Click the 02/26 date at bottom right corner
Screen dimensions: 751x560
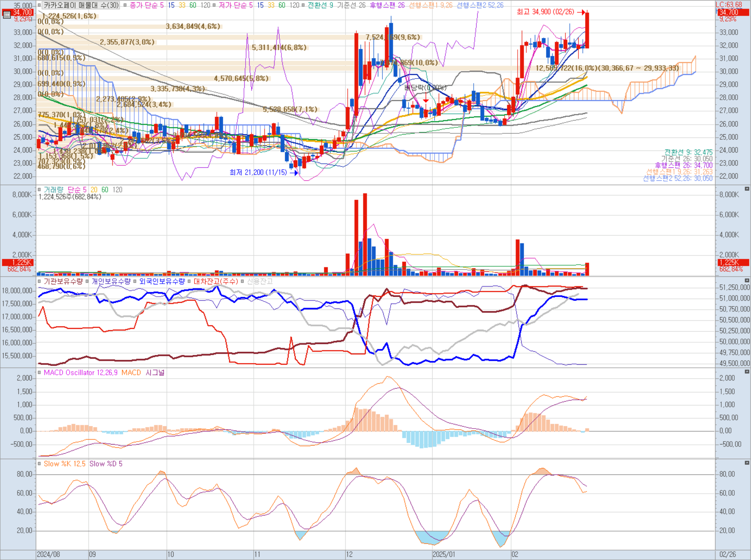tap(727, 554)
